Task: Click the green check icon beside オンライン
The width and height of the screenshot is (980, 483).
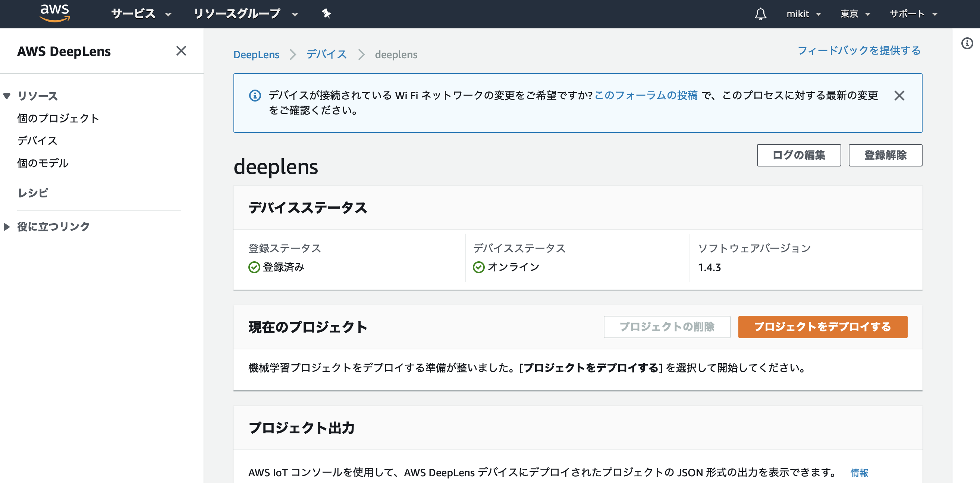Action: point(478,267)
